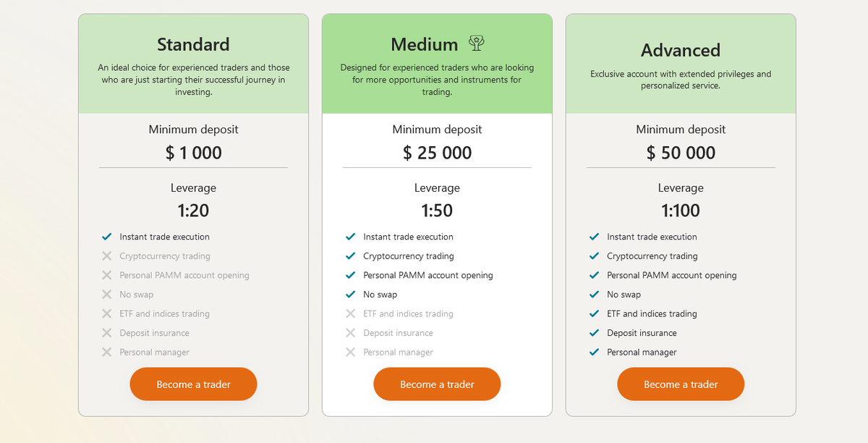
Task: Click checkmark next to Medium No swap
Action: coord(351,295)
